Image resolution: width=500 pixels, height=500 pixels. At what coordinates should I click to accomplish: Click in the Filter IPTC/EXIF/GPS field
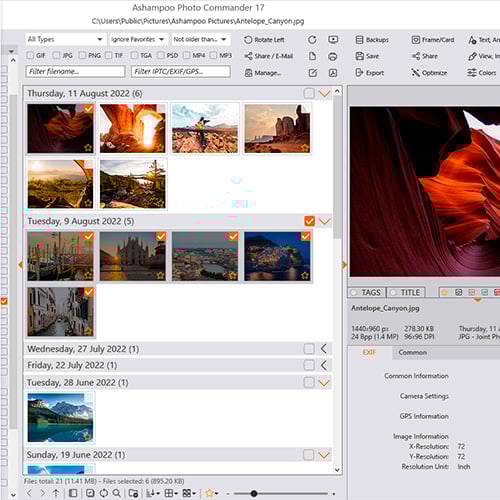pos(181,71)
